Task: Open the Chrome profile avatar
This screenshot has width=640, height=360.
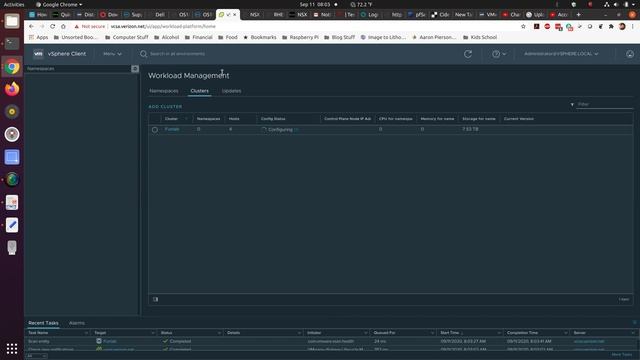Action: tap(622, 26)
